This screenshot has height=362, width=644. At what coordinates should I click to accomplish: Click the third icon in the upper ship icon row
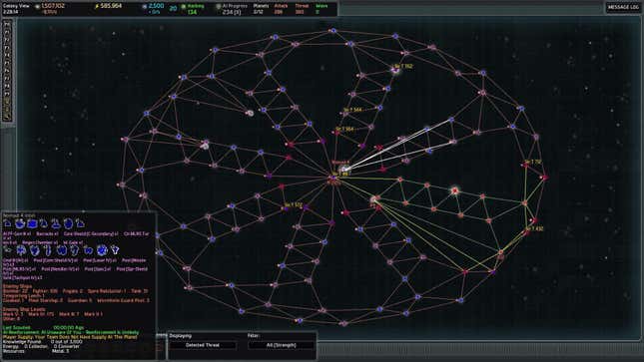32,223
